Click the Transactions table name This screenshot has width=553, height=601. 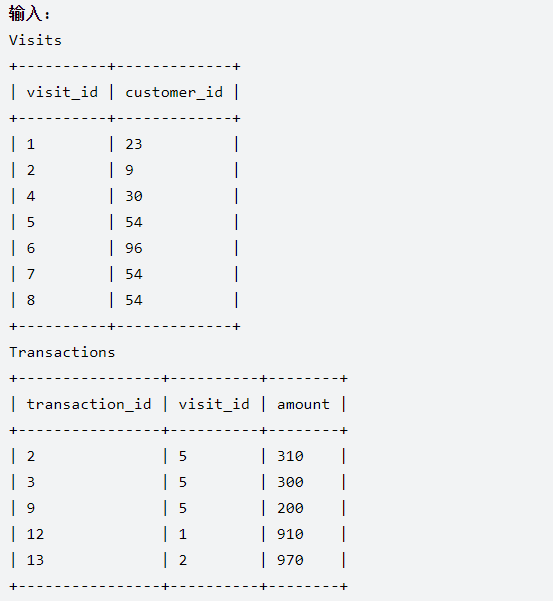pyautogui.click(x=62, y=352)
